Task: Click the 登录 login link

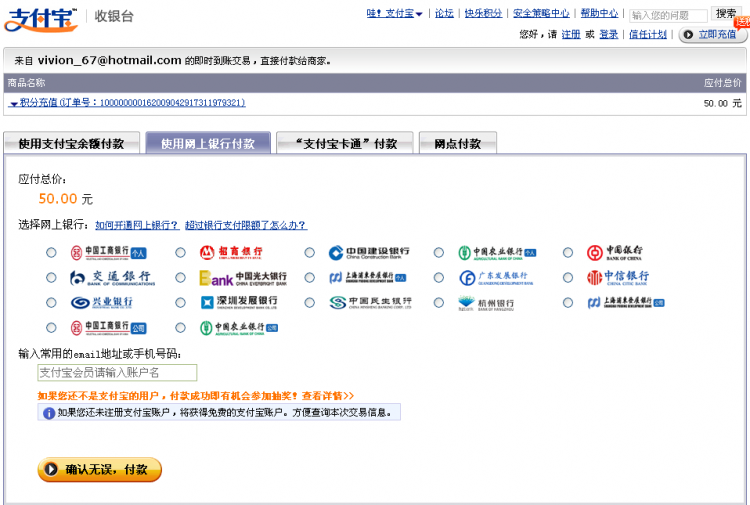Action: [x=608, y=34]
